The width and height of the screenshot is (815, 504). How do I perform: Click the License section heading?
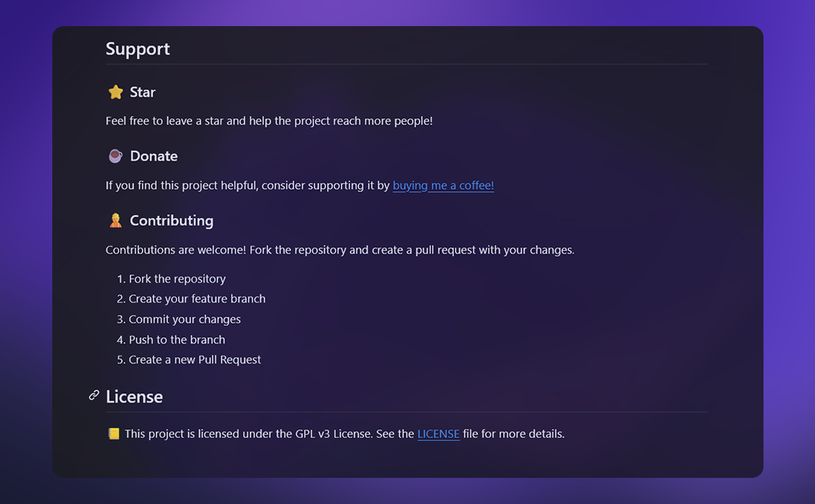tap(135, 397)
